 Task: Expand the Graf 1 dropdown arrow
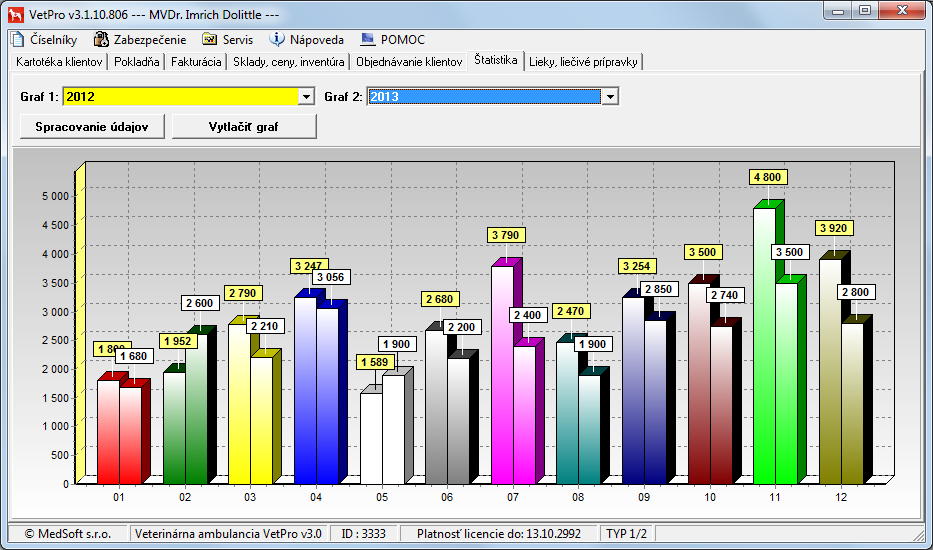(x=306, y=96)
